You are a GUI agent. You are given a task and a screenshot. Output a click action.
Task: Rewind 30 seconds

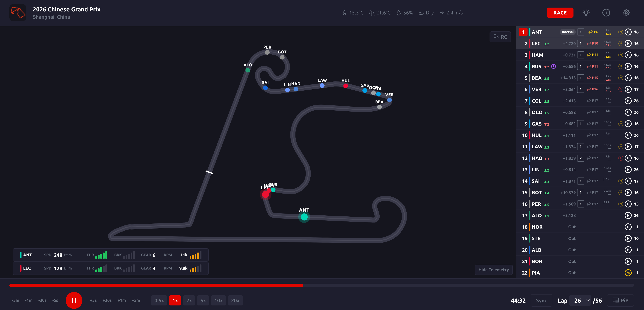(x=42, y=300)
